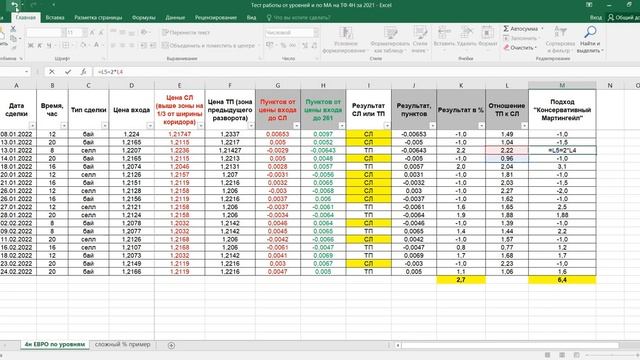Switch to Normal view in status bar
The width and height of the screenshot is (640, 360).
(x=547, y=355)
